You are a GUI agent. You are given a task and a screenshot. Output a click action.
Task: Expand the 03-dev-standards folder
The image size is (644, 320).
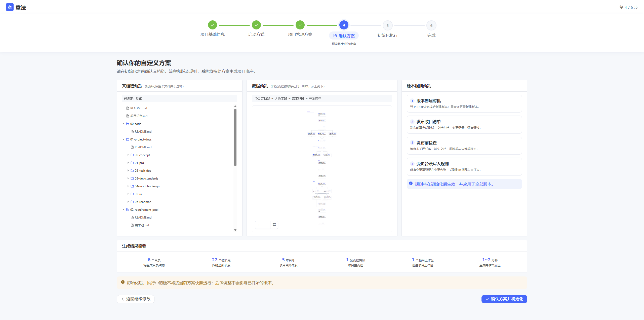coord(128,179)
